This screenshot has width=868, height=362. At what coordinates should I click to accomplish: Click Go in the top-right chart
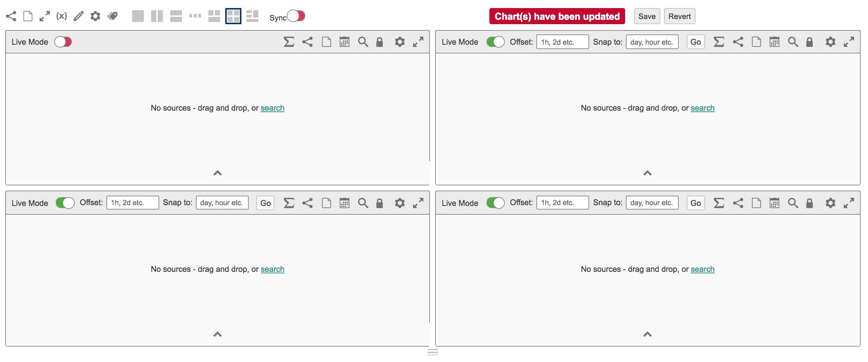696,42
